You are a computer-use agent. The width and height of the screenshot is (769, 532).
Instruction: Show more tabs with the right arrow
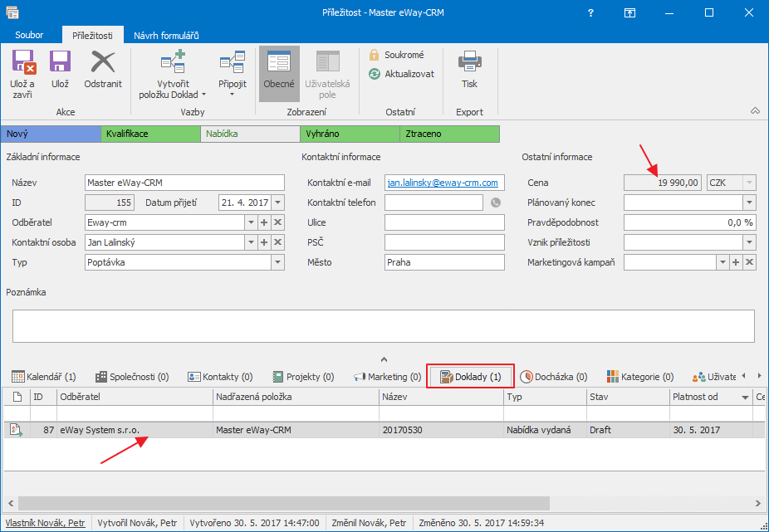[x=760, y=376]
